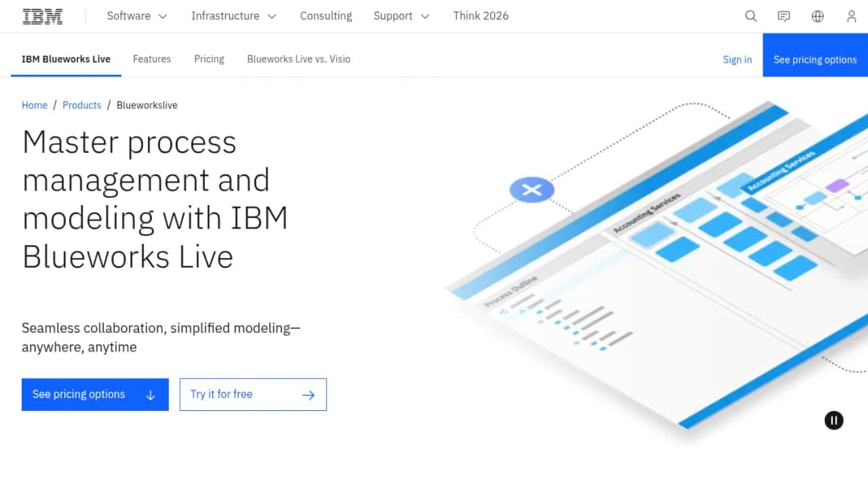Click Try it for free button

click(x=253, y=394)
